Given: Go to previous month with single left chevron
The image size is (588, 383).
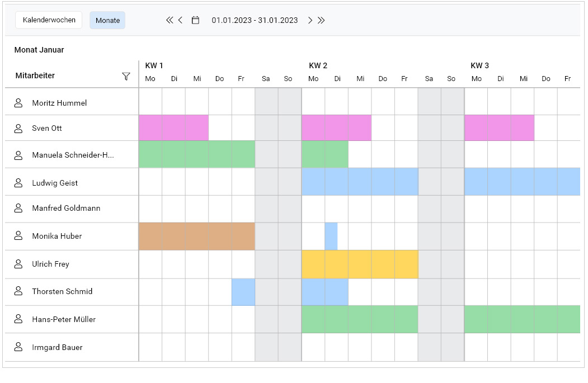Looking at the screenshot, I should click(x=180, y=20).
